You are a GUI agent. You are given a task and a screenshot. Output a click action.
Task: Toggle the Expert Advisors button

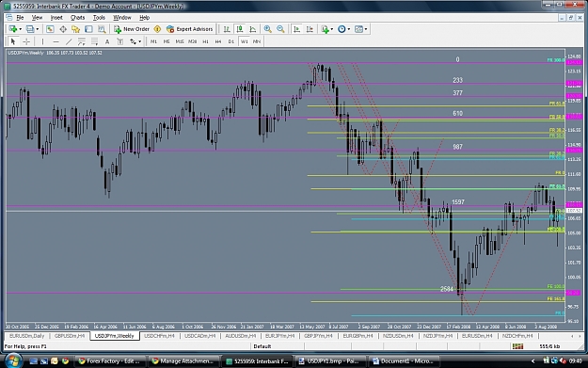(x=189, y=29)
